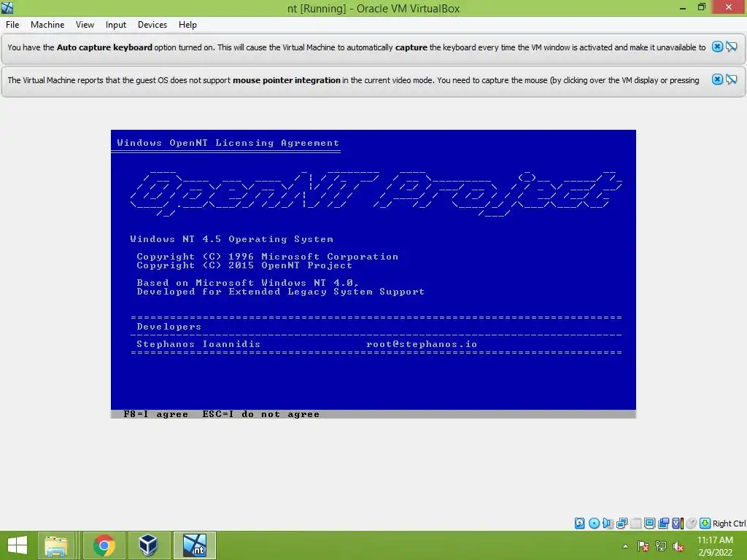747x560 pixels.
Task: Click "Based on Microsoft Windows NT 4.0," line
Action: (x=248, y=283)
